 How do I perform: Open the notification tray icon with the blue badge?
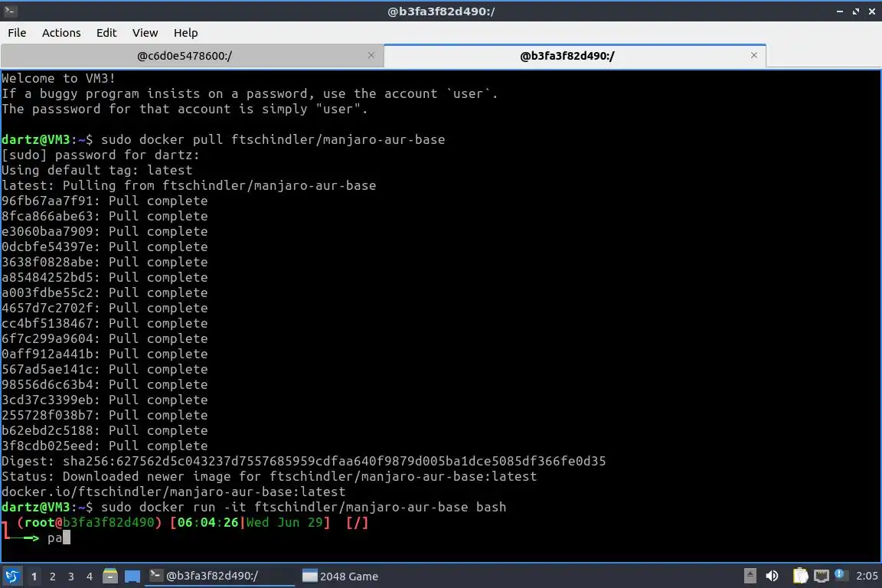tap(841, 574)
